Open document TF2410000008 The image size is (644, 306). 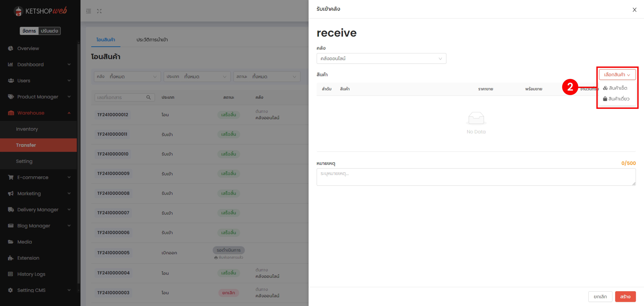pos(114,193)
